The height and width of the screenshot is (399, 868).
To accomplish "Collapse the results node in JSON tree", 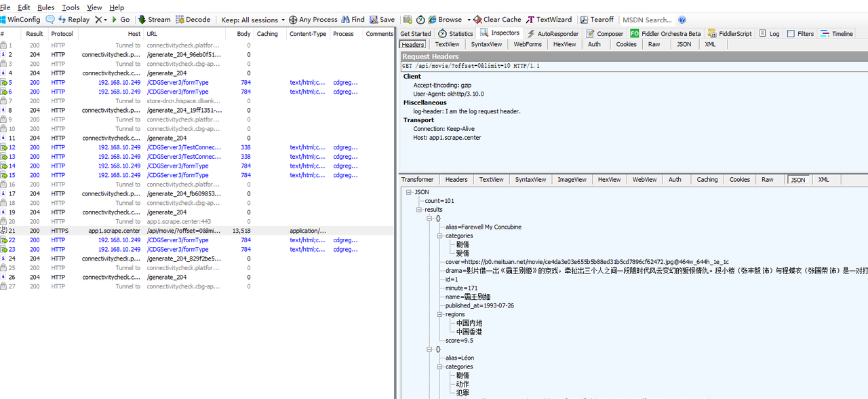I will pos(419,210).
